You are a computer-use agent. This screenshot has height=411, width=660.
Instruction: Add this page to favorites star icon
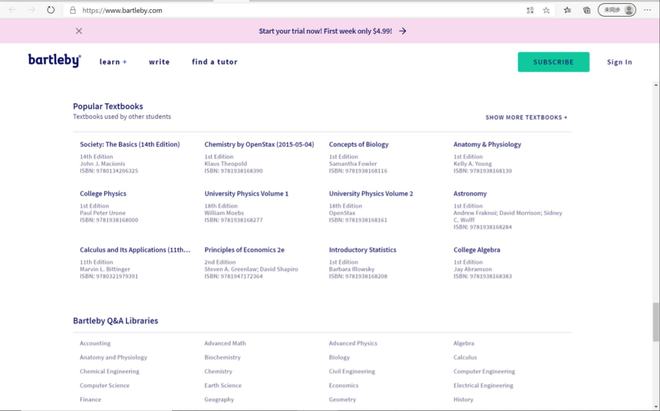pyautogui.click(x=548, y=10)
